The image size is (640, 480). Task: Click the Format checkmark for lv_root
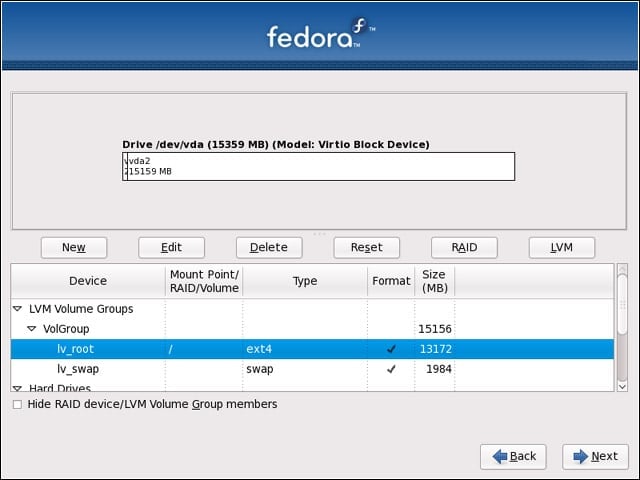[391, 349]
